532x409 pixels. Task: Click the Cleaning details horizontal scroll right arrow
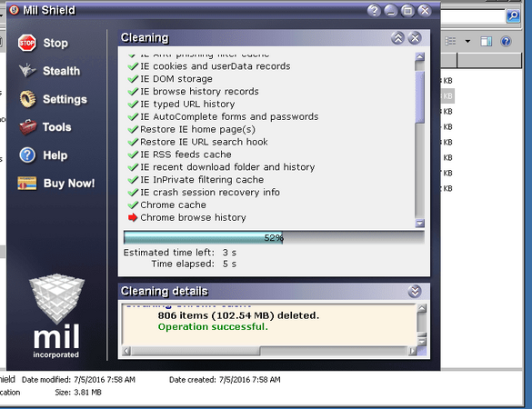(412, 351)
